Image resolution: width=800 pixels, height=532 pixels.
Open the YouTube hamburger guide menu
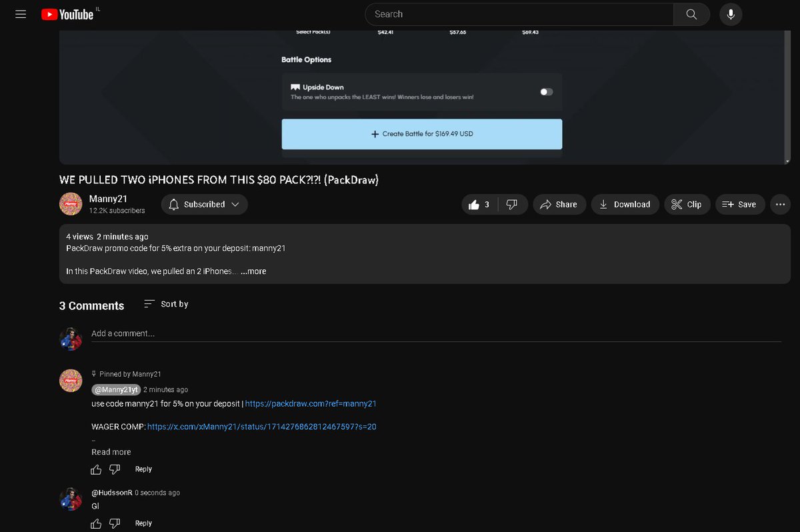21,14
